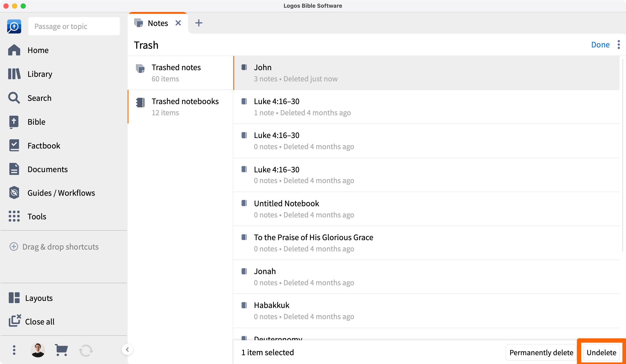This screenshot has height=364, width=626.
Task: Switch to the Notes tab
Action: tap(158, 23)
